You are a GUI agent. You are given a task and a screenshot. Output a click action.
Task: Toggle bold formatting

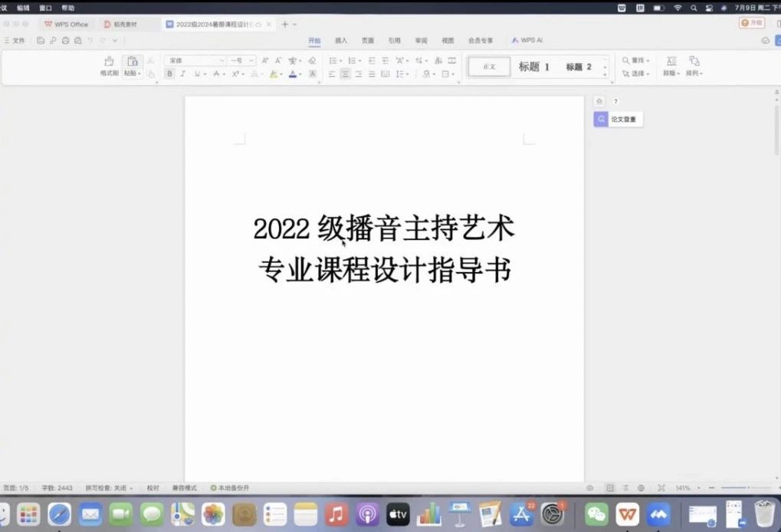pos(169,74)
